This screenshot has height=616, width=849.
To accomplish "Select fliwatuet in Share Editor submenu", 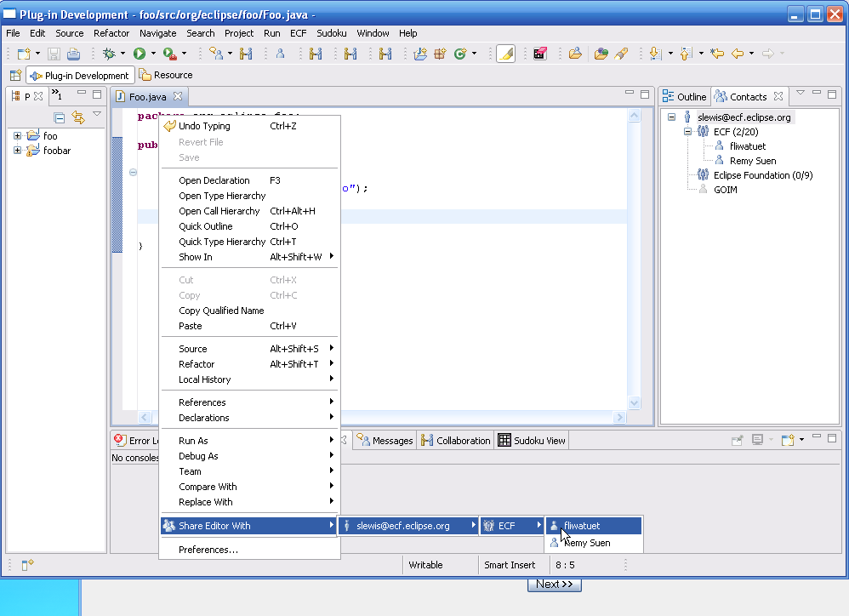I will click(x=594, y=526).
